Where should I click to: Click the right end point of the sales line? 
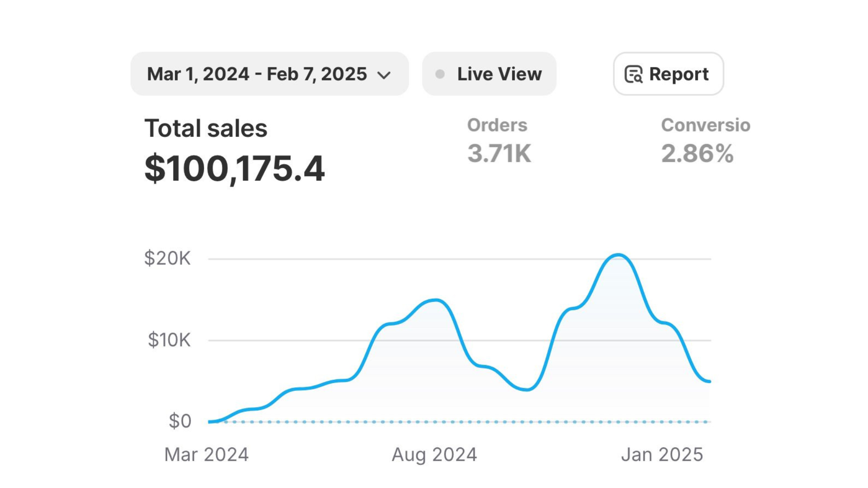pyautogui.click(x=709, y=381)
